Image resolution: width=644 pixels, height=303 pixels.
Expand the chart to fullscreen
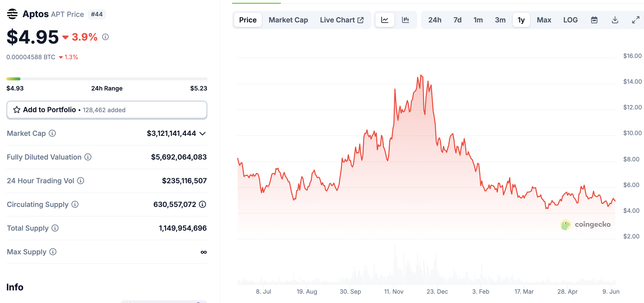point(636,20)
